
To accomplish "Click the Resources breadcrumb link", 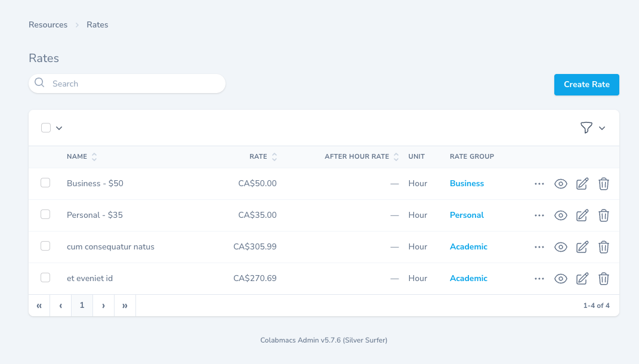I will pos(48,24).
